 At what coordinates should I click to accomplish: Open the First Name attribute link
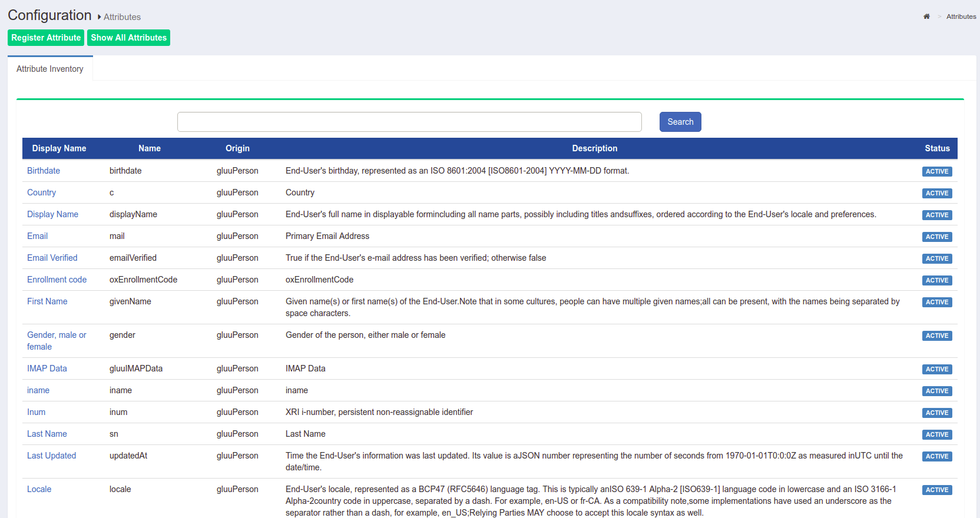click(x=47, y=301)
